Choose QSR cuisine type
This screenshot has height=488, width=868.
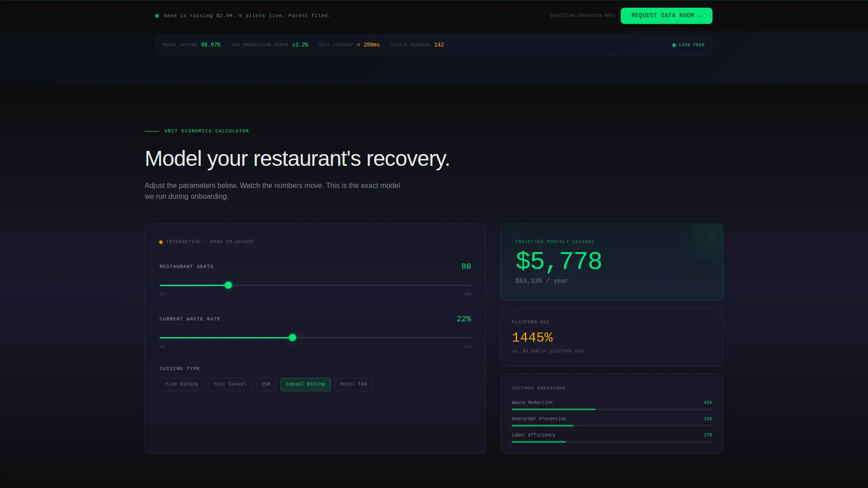click(266, 385)
